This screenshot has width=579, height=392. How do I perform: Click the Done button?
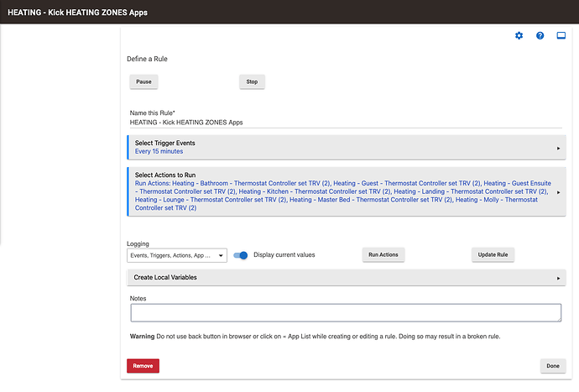click(553, 366)
